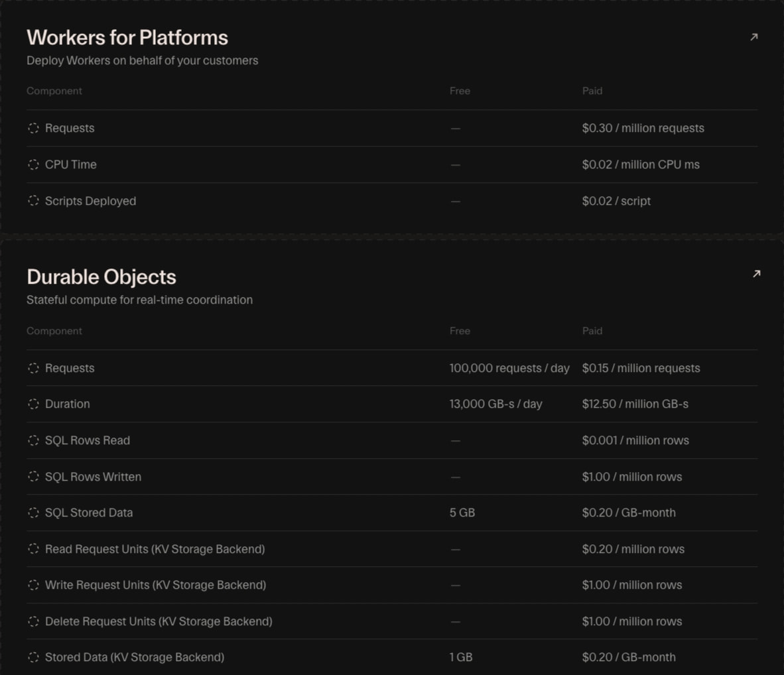Click the 'Duration' row label
784x675 pixels.
[68, 404]
